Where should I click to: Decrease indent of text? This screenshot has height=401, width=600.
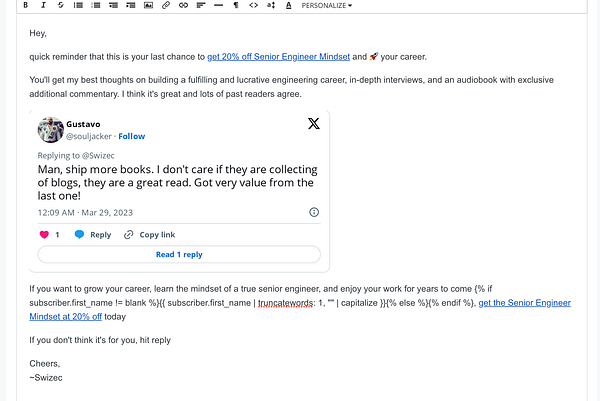[113, 5]
